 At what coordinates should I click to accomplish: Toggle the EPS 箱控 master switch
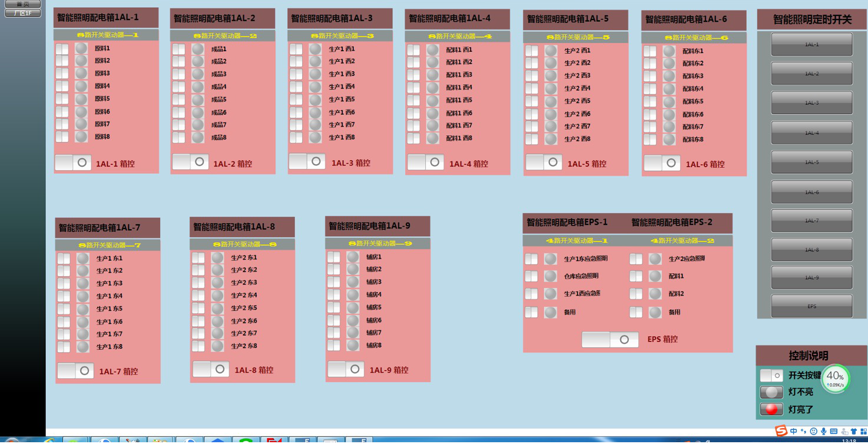click(610, 339)
